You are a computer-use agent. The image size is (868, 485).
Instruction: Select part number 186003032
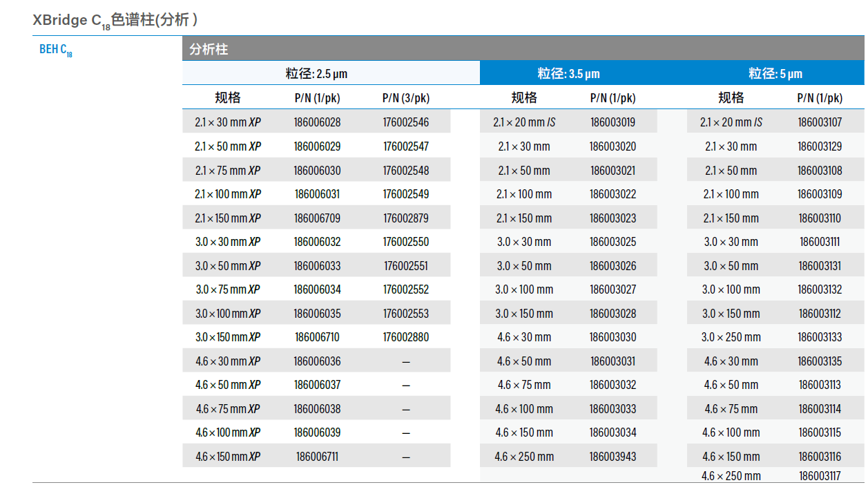coord(613,385)
